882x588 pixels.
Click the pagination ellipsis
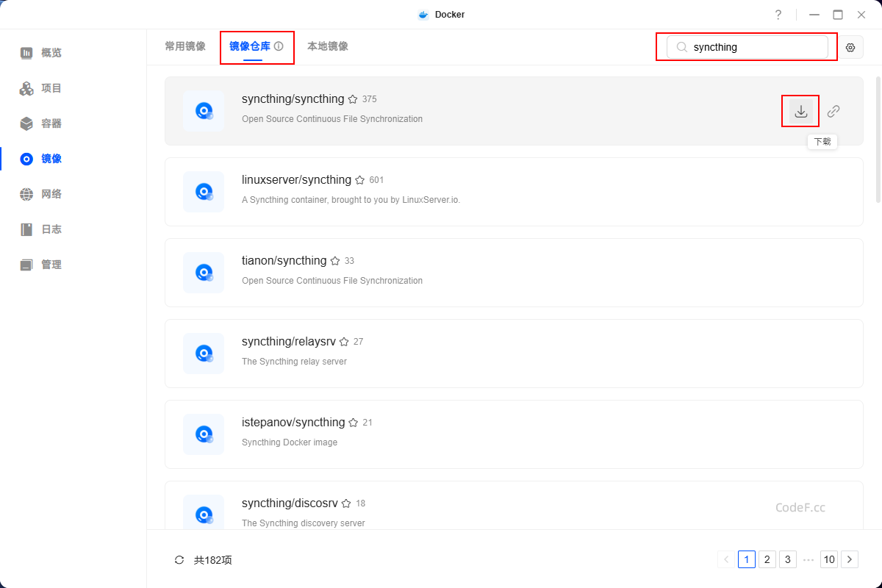(x=808, y=559)
